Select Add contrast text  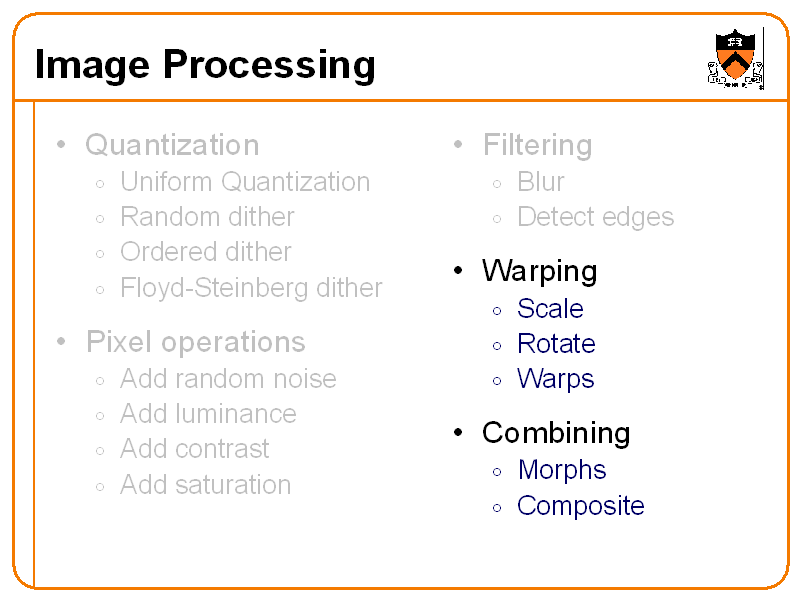(195, 449)
